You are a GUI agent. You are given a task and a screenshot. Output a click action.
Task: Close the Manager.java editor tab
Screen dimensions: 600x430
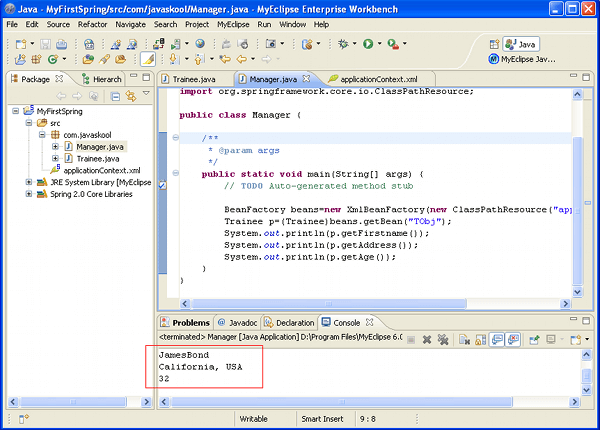click(306, 78)
